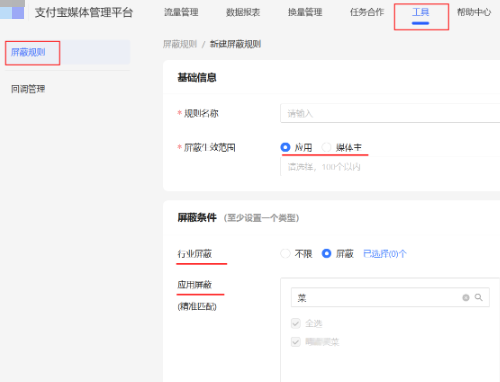Click the 行业屏蔽 label

(195, 254)
